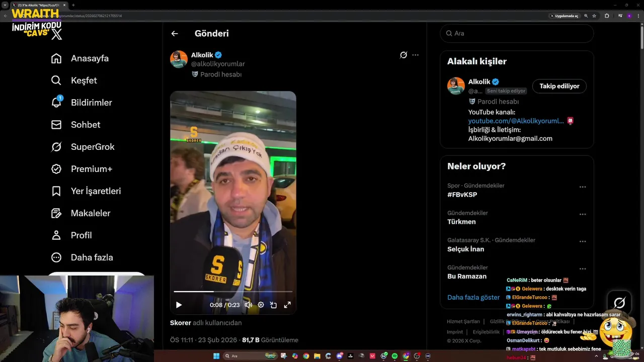Open options for Bu Ramazan trend
Screen dimensions: 644x362
(583, 268)
